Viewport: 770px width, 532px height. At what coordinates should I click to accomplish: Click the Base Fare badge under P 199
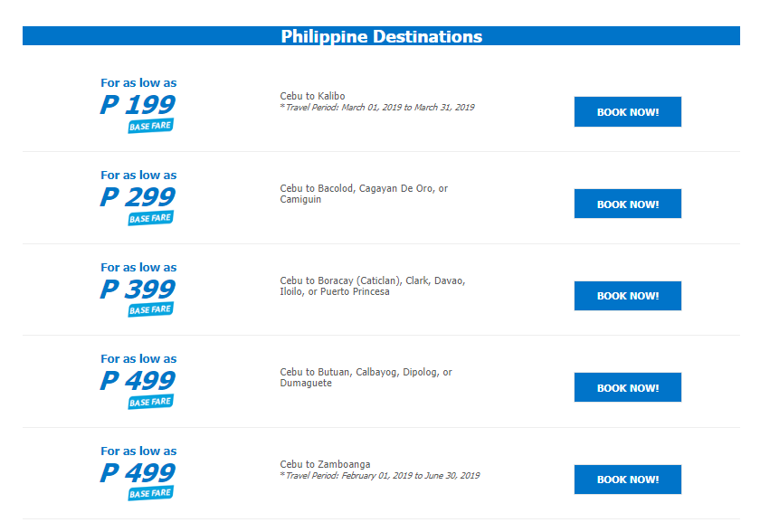pyautogui.click(x=150, y=126)
